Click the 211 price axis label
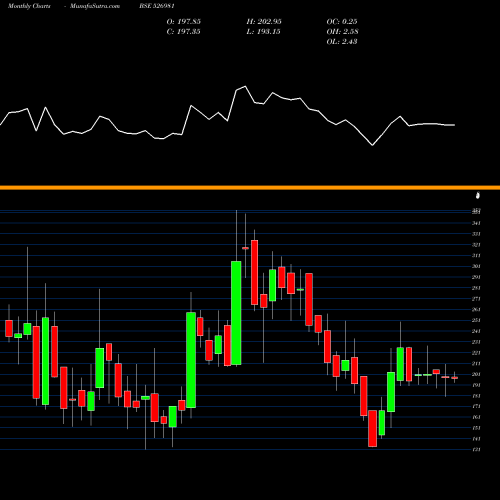The height and width of the screenshot is (500, 500). [476, 363]
